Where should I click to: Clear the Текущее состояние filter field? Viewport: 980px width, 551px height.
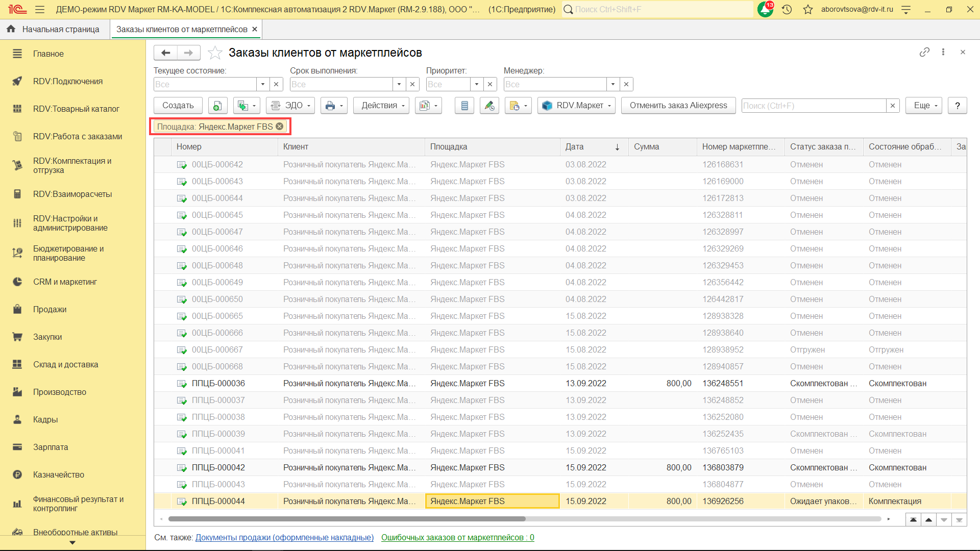[x=276, y=84]
